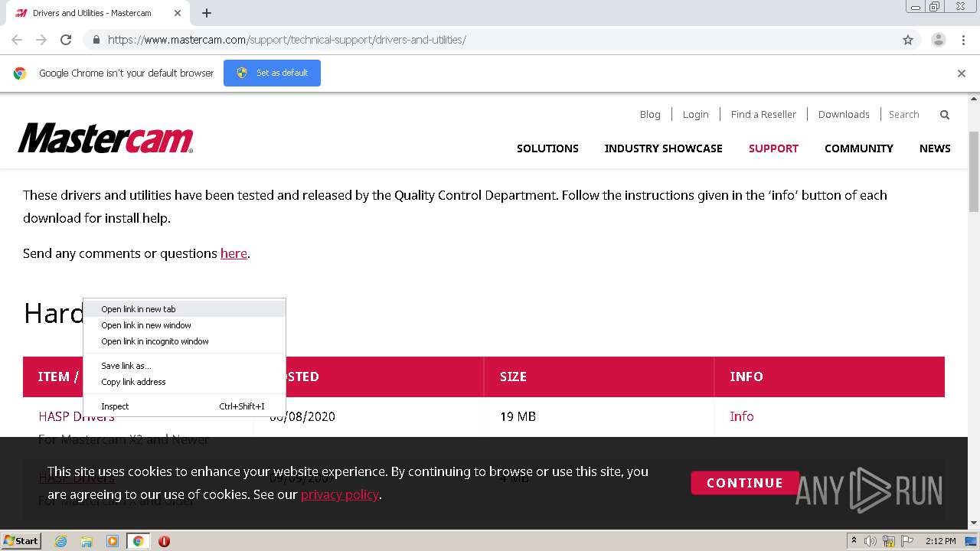The height and width of the screenshot is (551, 980).
Task: Open the Chrome profile avatar icon
Action: [939, 40]
